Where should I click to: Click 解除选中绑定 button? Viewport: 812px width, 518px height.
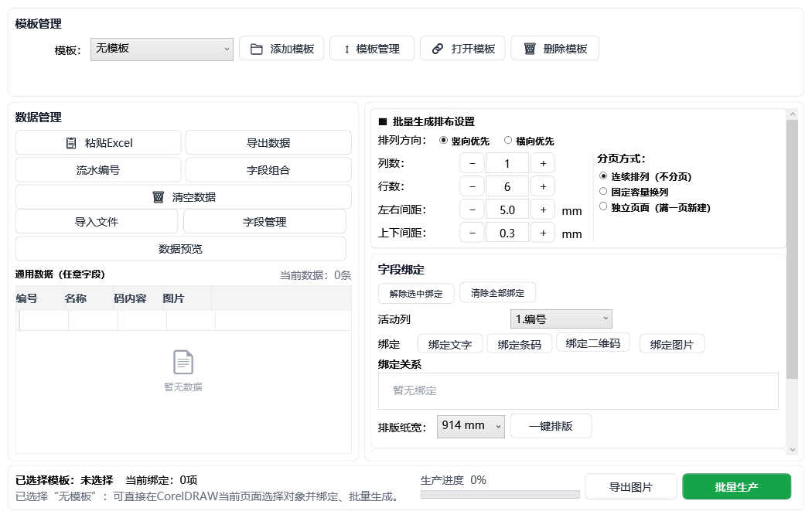[x=416, y=294]
